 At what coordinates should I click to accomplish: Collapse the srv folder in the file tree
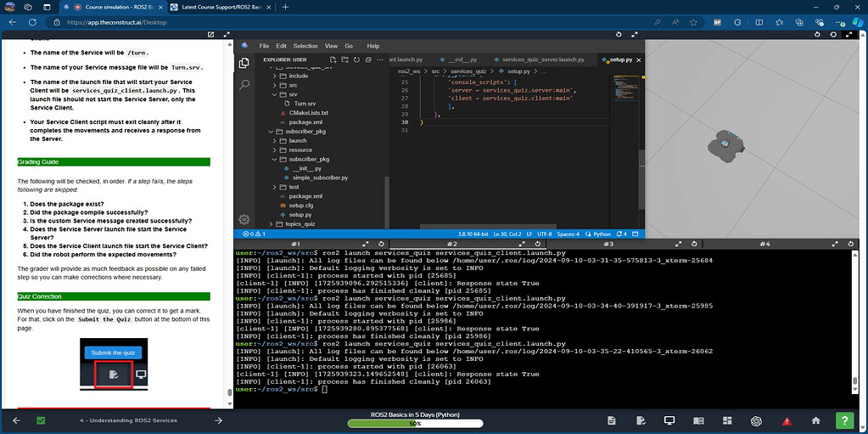point(292,94)
